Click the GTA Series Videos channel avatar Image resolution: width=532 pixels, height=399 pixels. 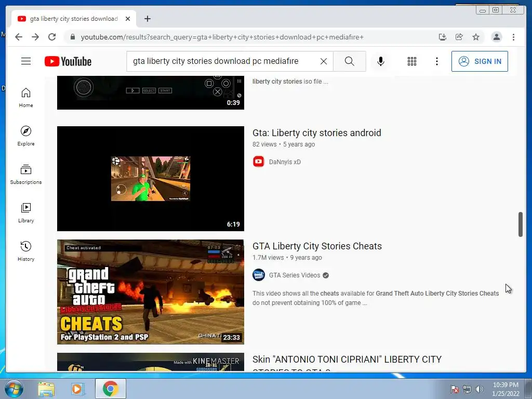tap(259, 275)
